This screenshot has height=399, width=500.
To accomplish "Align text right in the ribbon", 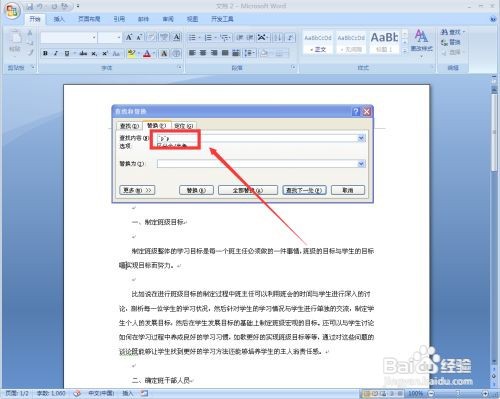I will point(214,53).
